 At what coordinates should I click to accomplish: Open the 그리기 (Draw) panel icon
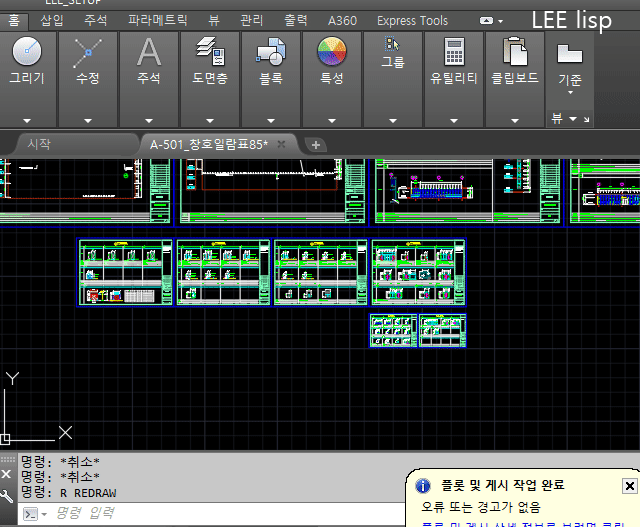pos(27,51)
